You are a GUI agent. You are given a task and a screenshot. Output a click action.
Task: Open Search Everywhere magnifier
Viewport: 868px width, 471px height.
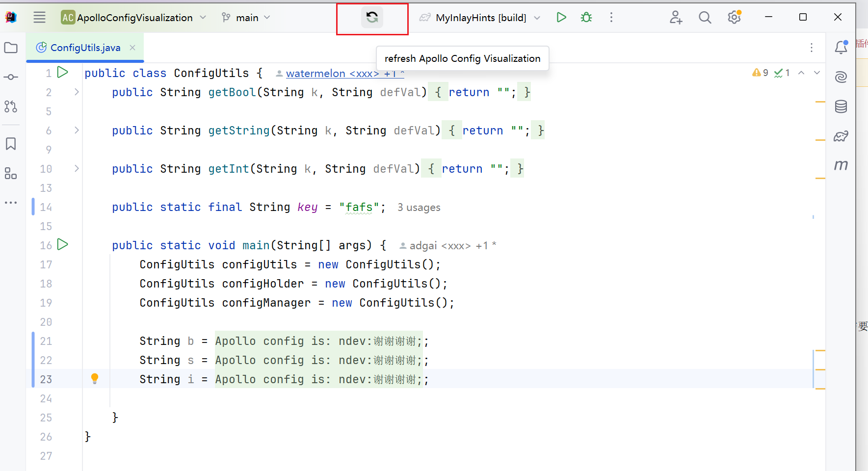705,18
